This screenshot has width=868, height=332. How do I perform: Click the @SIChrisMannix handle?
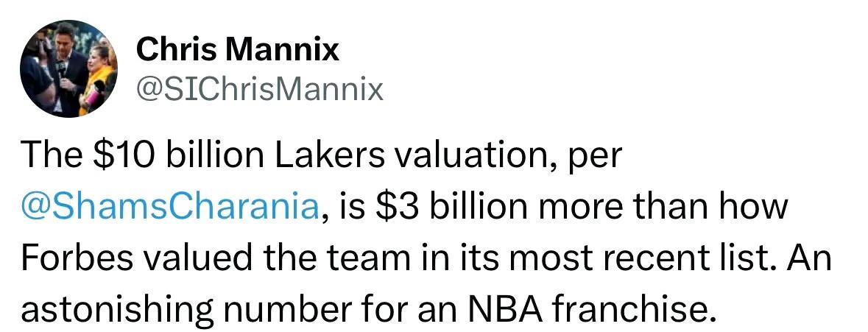click(x=260, y=90)
